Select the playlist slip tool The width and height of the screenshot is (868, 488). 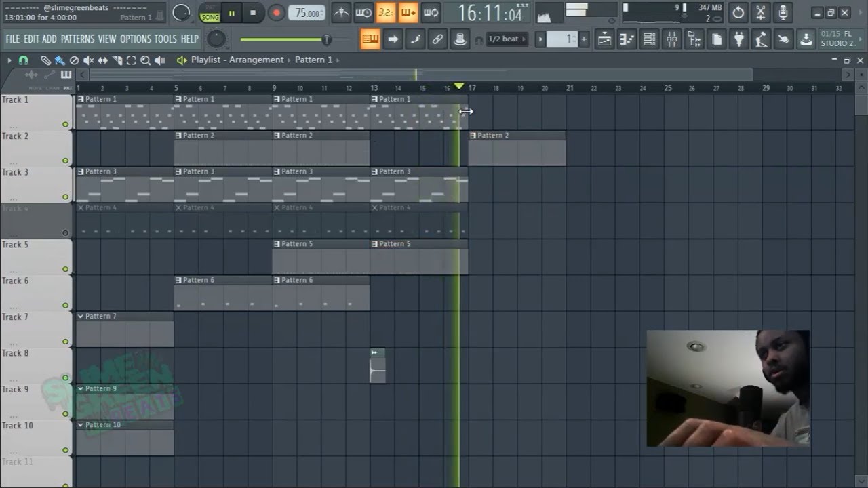(102, 60)
